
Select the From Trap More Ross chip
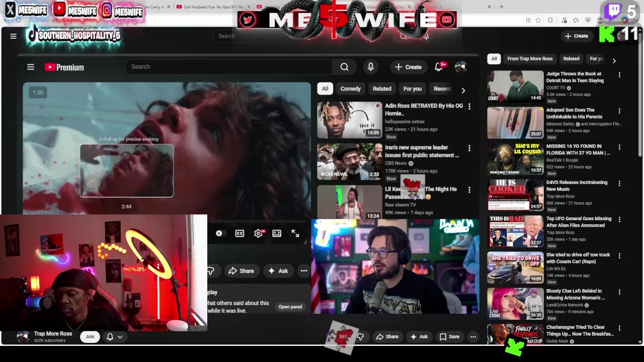click(x=530, y=59)
